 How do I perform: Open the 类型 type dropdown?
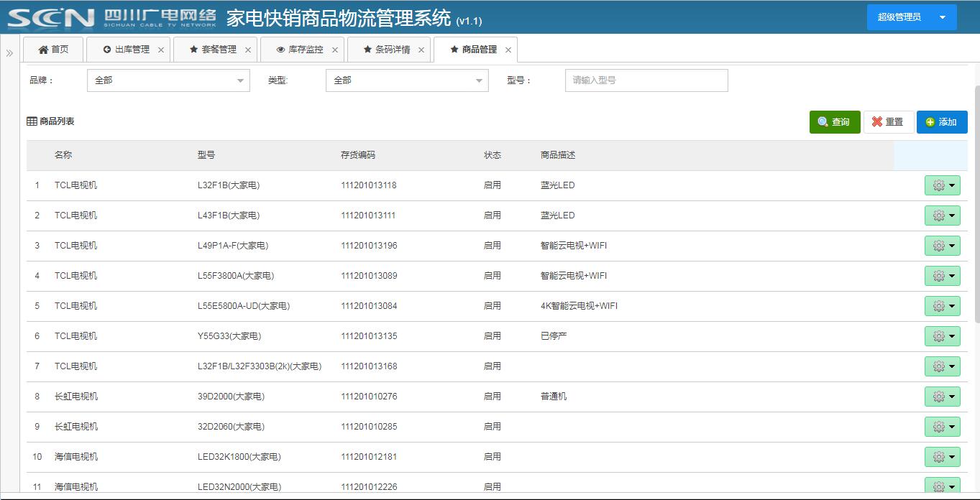point(407,80)
